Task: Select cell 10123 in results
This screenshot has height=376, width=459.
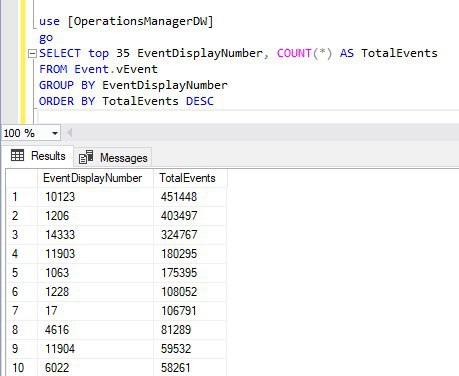Action: tap(96, 197)
